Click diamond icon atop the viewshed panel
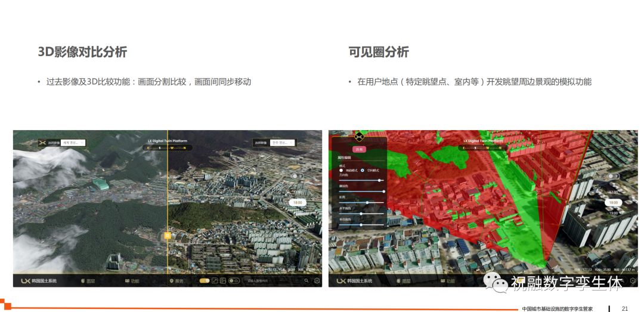The width and height of the screenshot is (644, 312). (x=359, y=136)
